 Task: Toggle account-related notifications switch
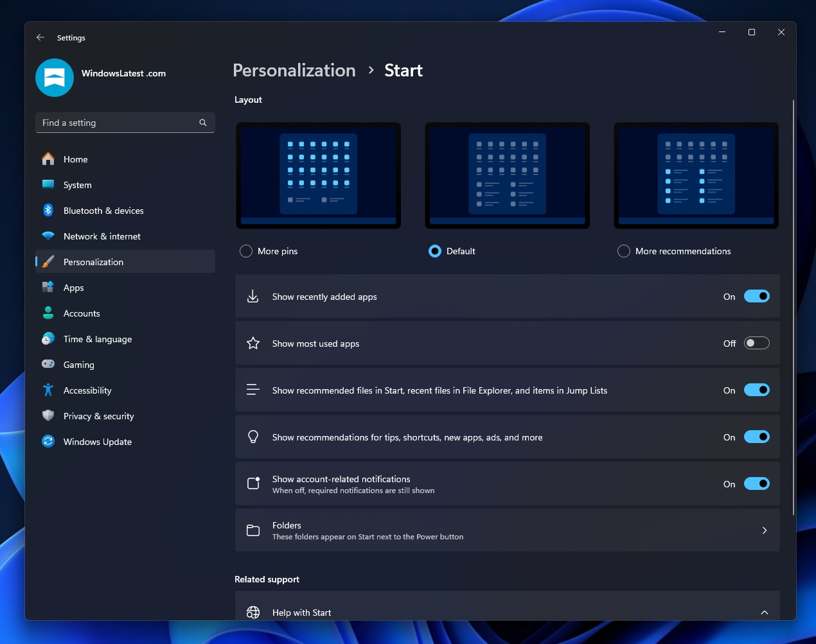757,484
